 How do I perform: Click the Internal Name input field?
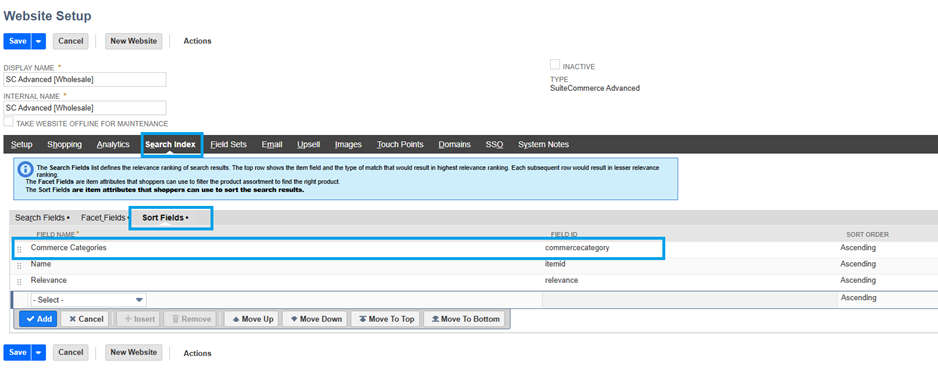85,108
